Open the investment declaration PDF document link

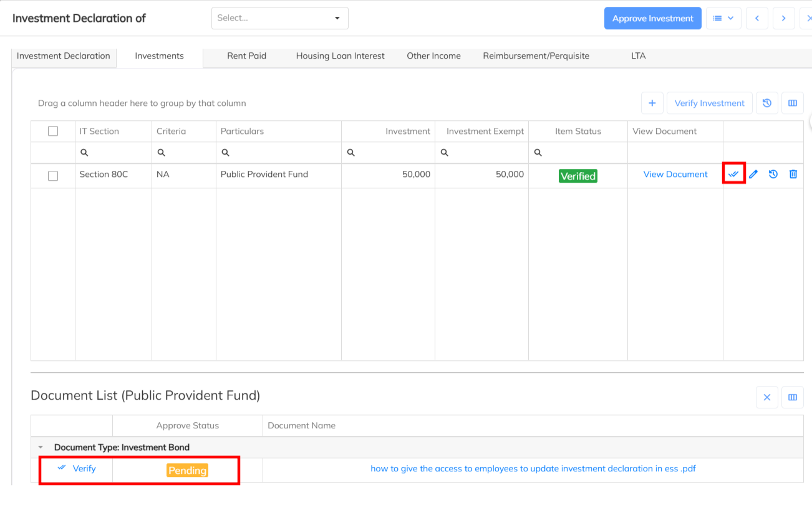click(x=533, y=469)
